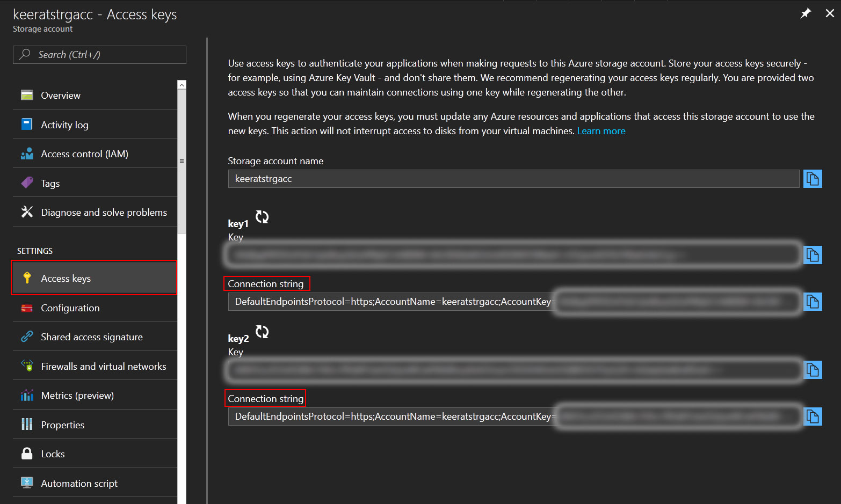
Task: Click the SETTINGS section header
Action: [x=35, y=251]
